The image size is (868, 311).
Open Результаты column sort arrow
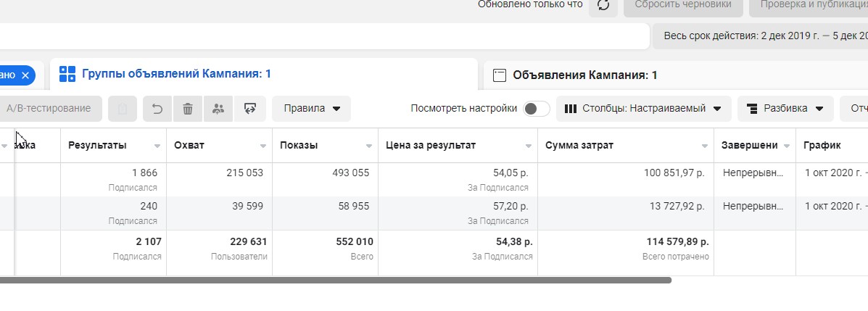pos(157,146)
